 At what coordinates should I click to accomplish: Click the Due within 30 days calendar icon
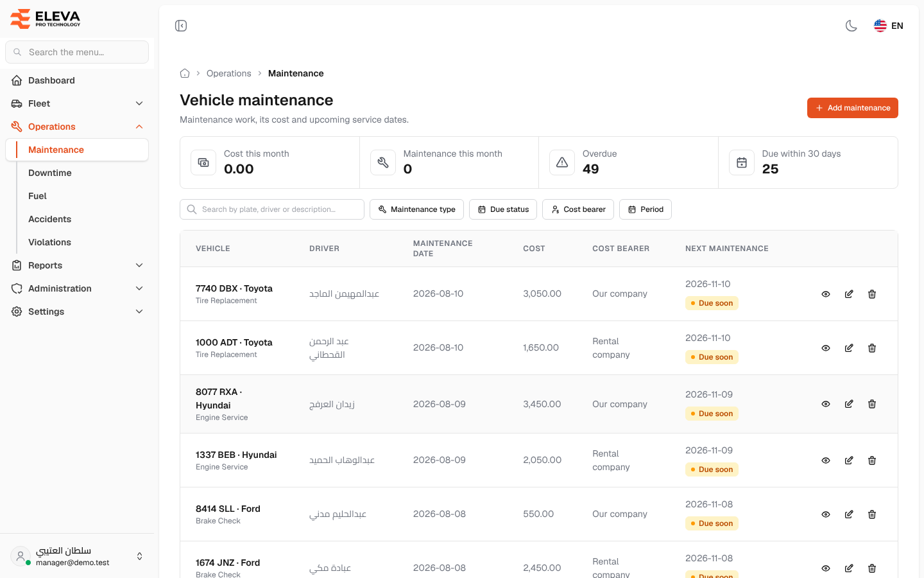[742, 162]
